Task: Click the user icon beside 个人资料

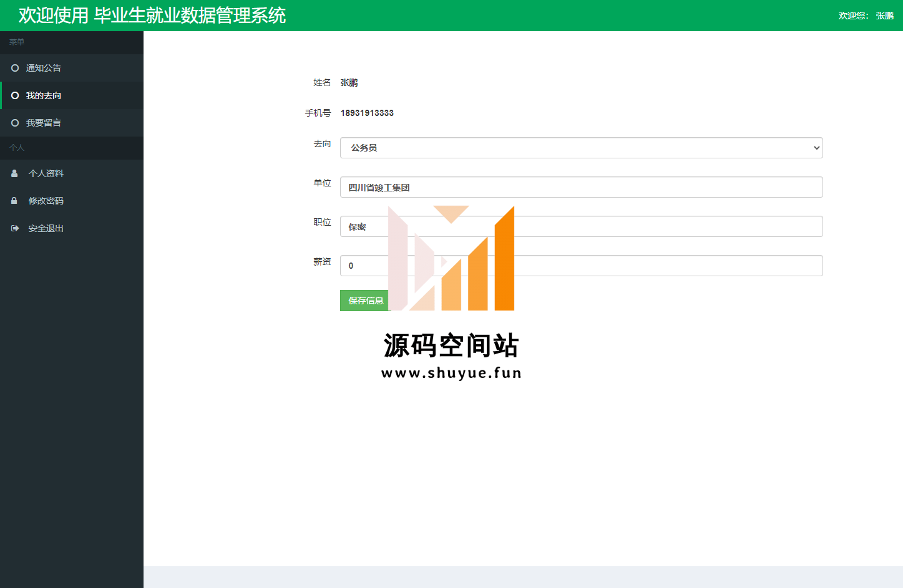Action: click(14, 173)
